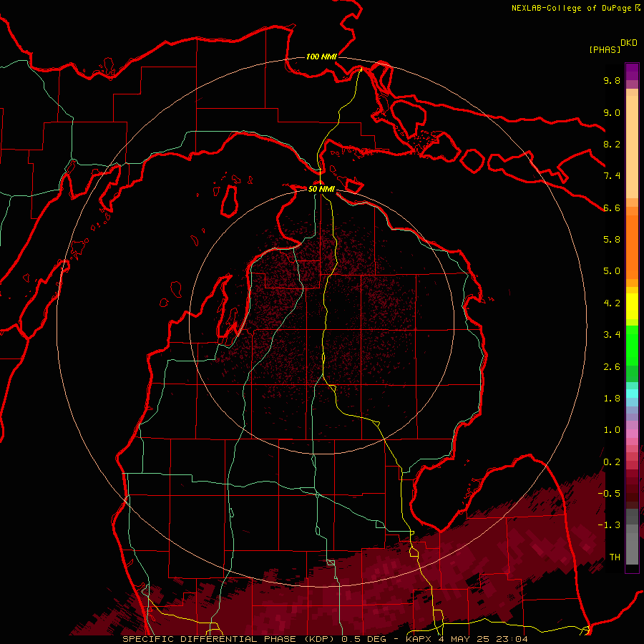Click the 2.6 legend value
This screenshot has width=644, height=644.
coord(612,367)
